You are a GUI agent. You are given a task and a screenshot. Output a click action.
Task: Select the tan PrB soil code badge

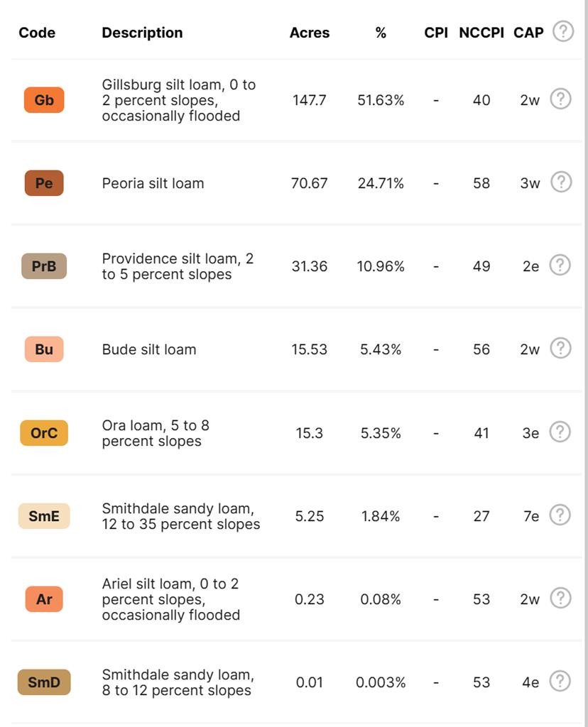(44, 266)
